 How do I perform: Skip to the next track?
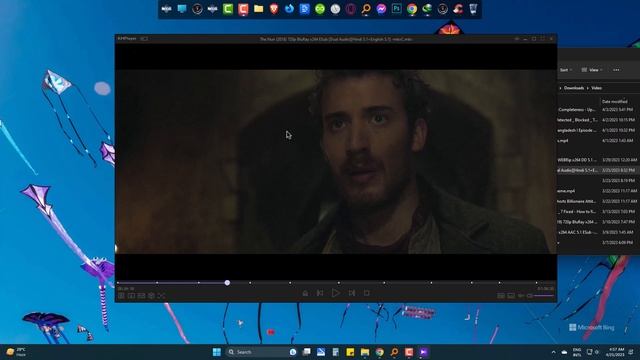click(352, 293)
